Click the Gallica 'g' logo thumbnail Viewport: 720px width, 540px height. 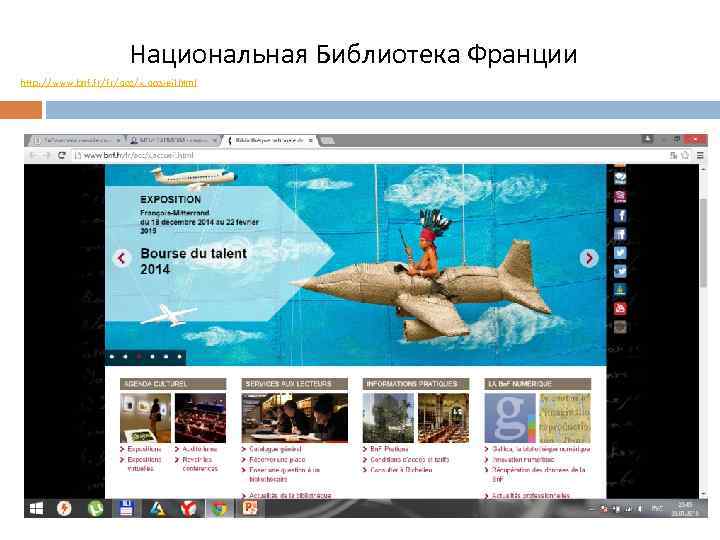click(x=510, y=418)
